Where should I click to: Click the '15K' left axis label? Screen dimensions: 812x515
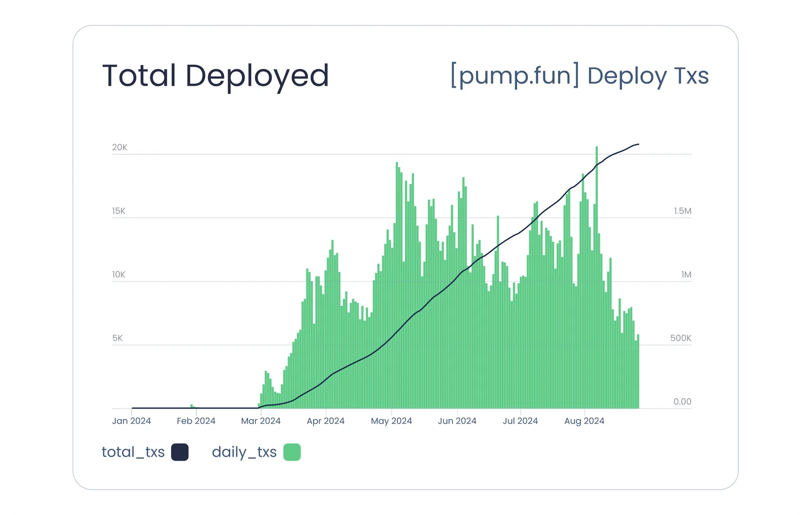[x=119, y=211]
